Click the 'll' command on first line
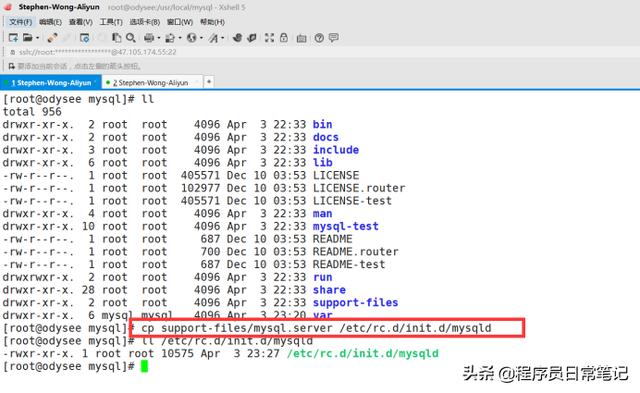The image size is (640, 393). point(148,99)
